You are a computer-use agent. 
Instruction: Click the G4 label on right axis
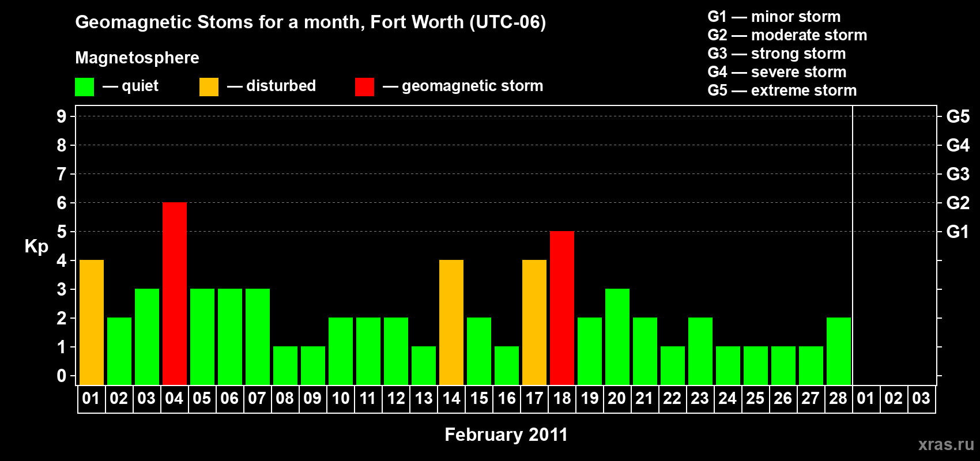pos(958,145)
